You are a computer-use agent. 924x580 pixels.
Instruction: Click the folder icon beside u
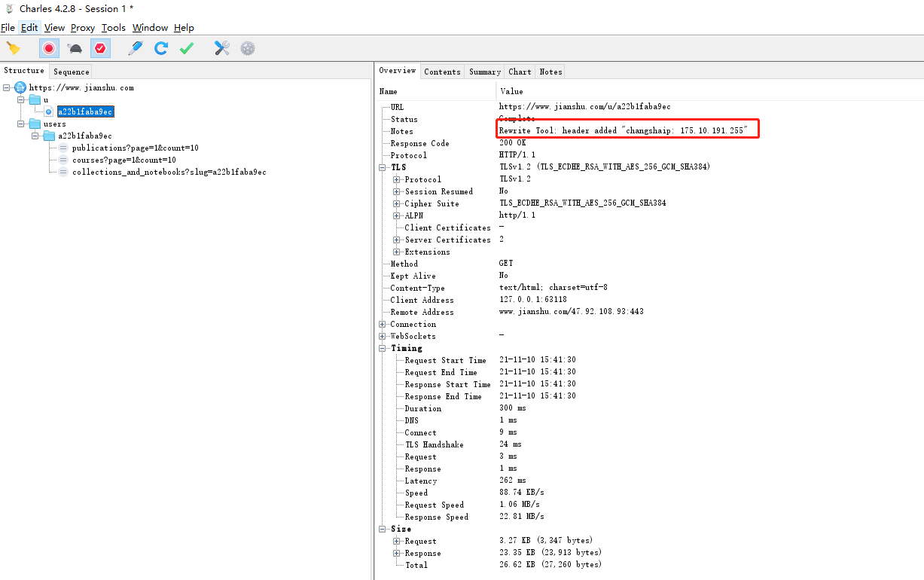point(35,99)
